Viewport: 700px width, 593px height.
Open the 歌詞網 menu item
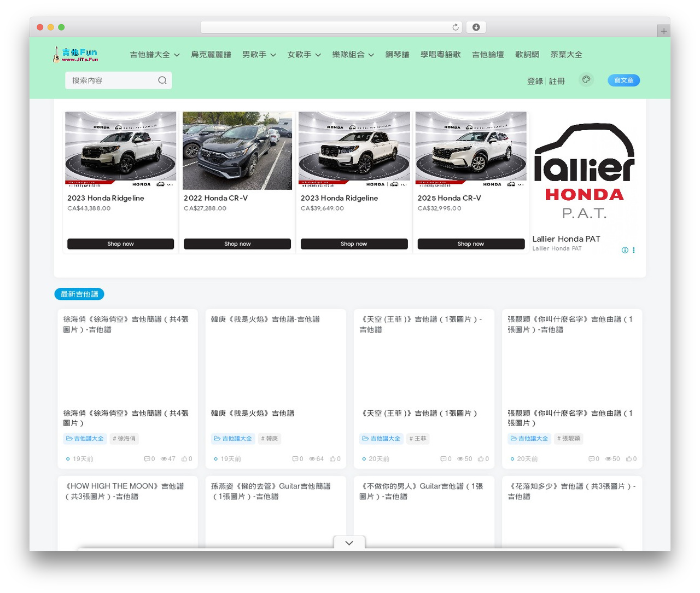(x=527, y=55)
